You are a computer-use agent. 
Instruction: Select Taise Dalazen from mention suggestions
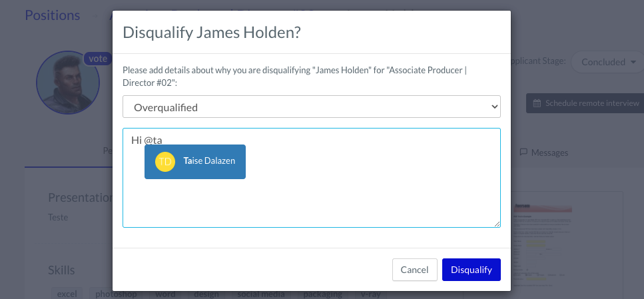click(x=195, y=161)
